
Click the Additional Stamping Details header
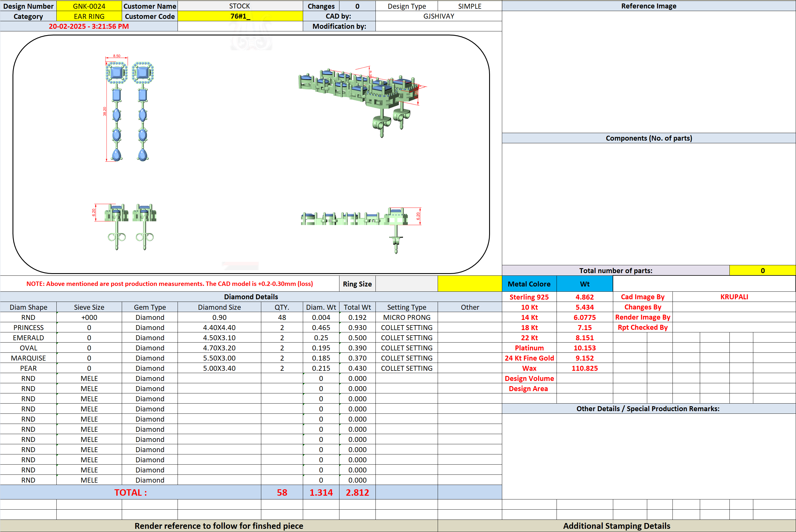pyautogui.click(x=616, y=526)
